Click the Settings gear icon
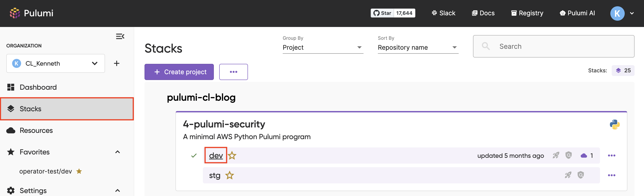The height and width of the screenshot is (196, 644). [11, 190]
